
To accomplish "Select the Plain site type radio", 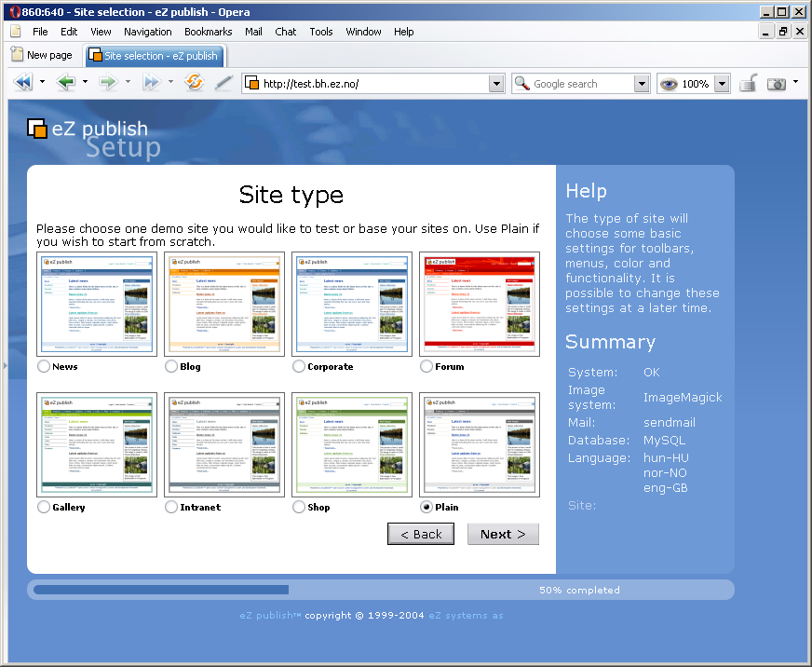I will point(426,507).
